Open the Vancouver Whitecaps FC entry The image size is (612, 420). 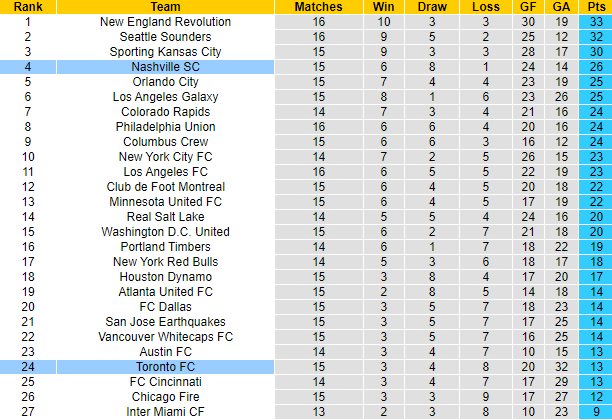pyautogui.click(x=165, y=336)
